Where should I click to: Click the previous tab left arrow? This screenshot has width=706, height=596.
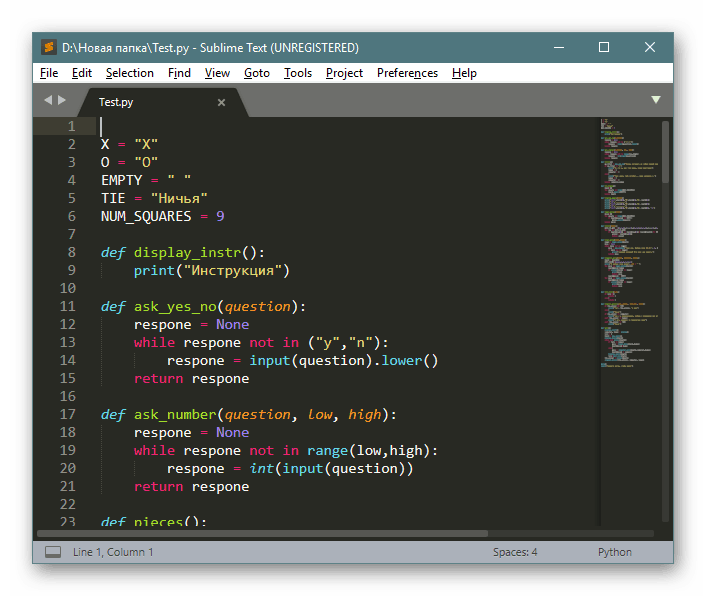tap(47, 100)
